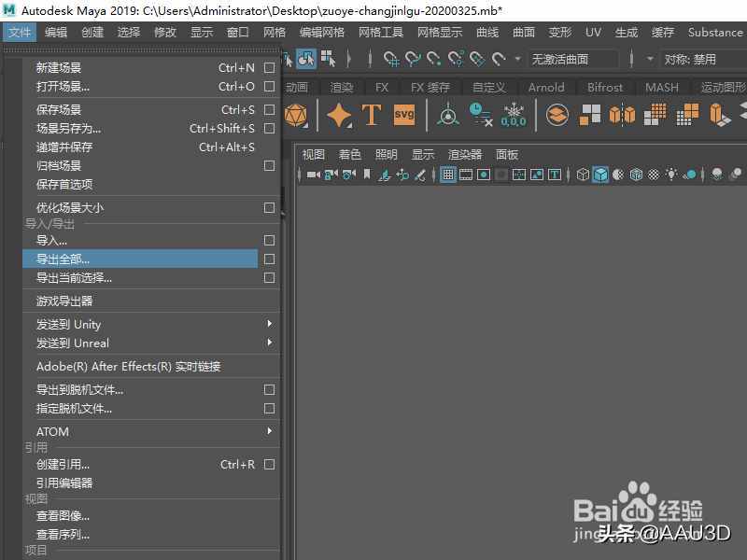The height and width of the screenshot is (560, 747).
Task: Click the combine meshes layered circle icon
Action: [557, 115]
